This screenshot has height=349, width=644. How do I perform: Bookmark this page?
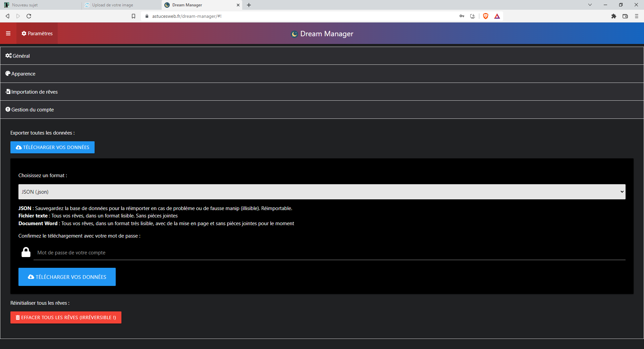[133, 16]
